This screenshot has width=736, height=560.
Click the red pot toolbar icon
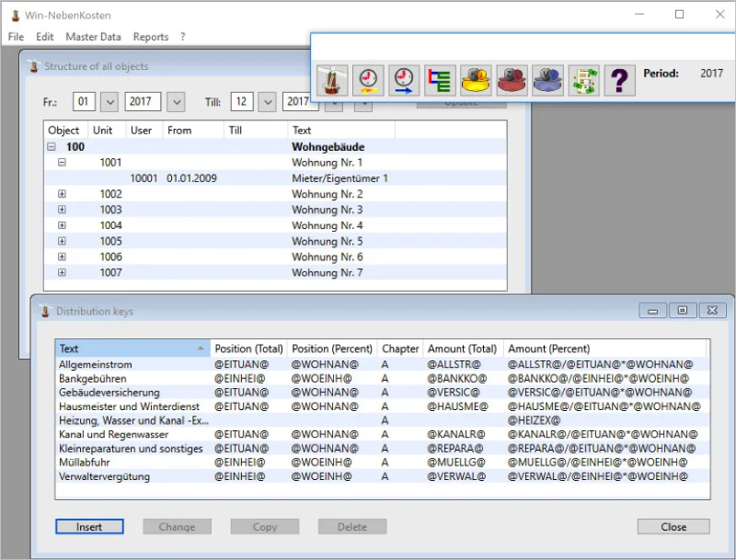coord(512,81)
